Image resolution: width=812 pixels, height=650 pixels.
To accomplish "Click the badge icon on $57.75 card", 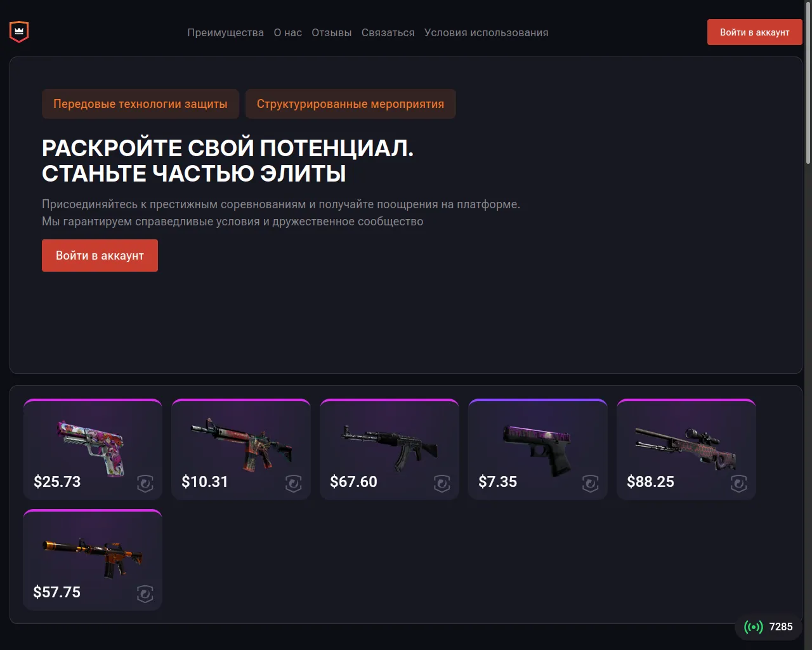I will [145, 594].
